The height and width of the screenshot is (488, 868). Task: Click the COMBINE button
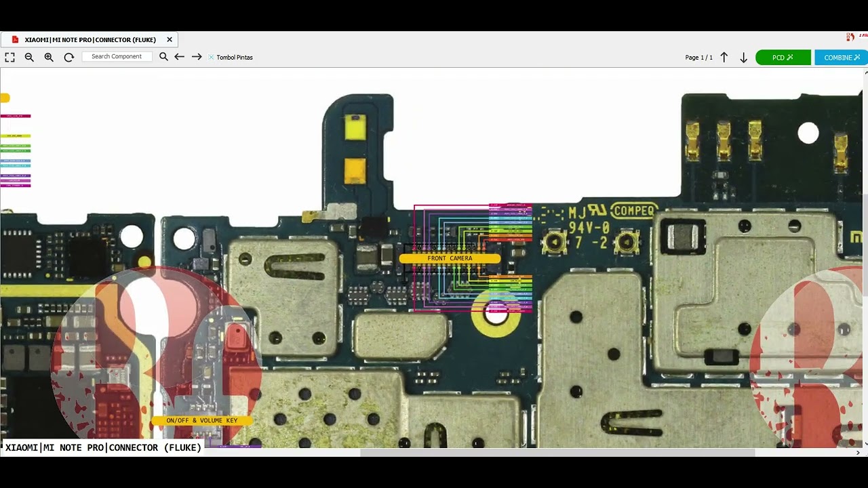point(842,58)
